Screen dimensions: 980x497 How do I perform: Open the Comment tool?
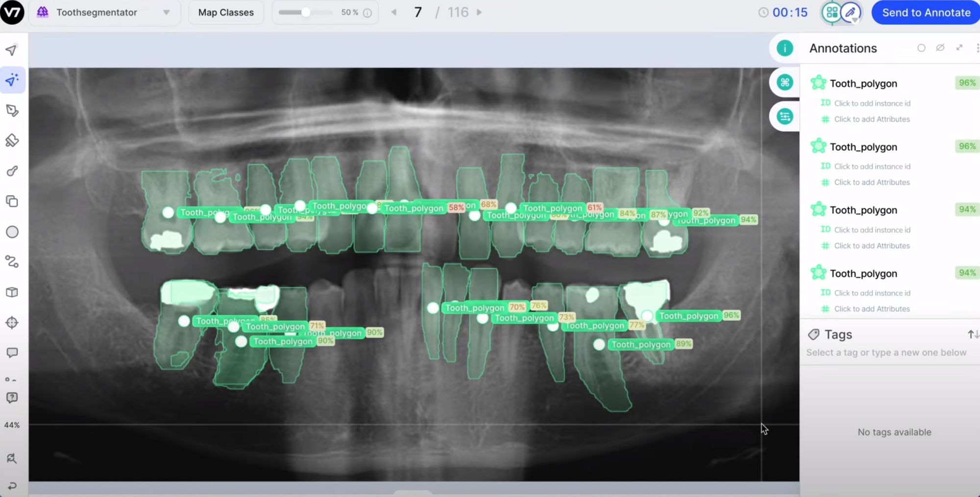pos(12,353)
